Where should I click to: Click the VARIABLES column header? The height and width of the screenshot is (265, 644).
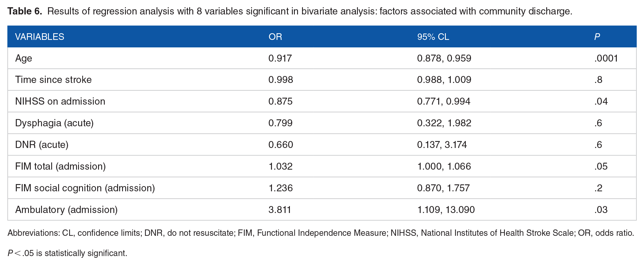40,37
